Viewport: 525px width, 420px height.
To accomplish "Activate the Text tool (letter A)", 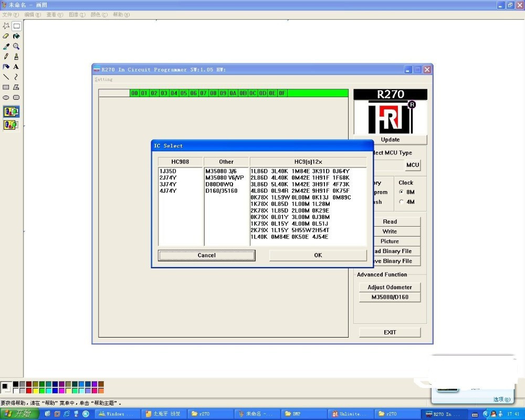I will click(x=16, y=67).
